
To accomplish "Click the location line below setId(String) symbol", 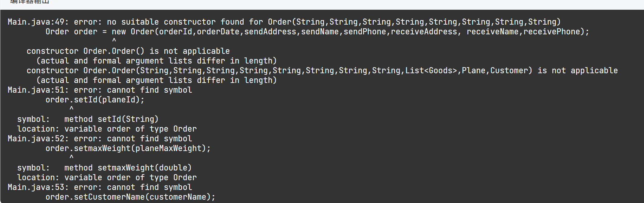I will click(x=107, y=129).
